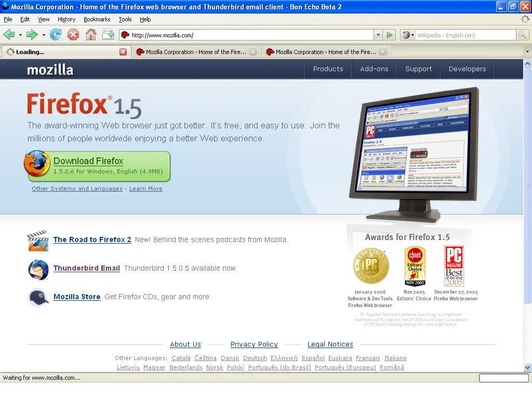532x399 pixels.
Task: Click the Wikipedia search field
Action: tap(465, 35)
